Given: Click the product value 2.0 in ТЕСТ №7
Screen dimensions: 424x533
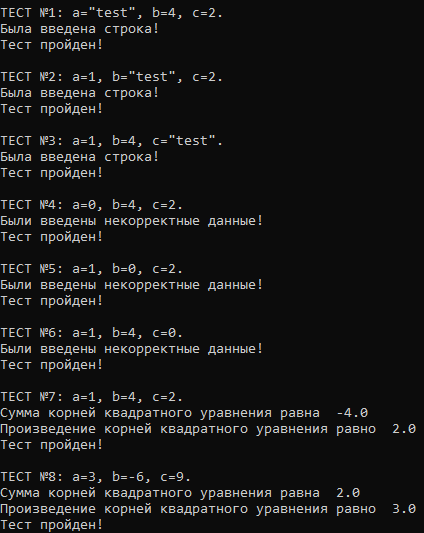Looking at the screenshot, I should click(404, 429).
